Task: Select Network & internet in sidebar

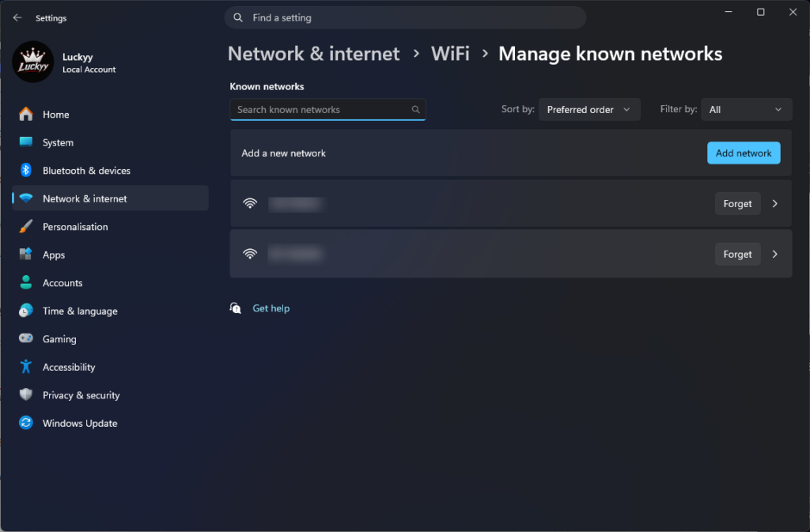Action: [110, 198]
